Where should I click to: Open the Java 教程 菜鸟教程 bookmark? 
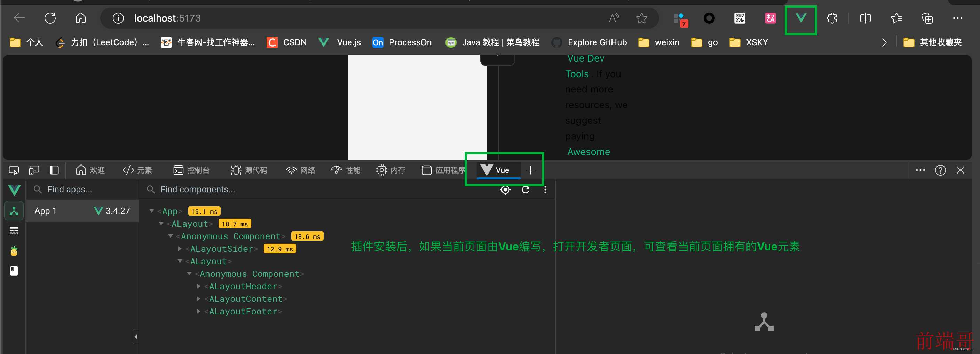tap(492, 42)
